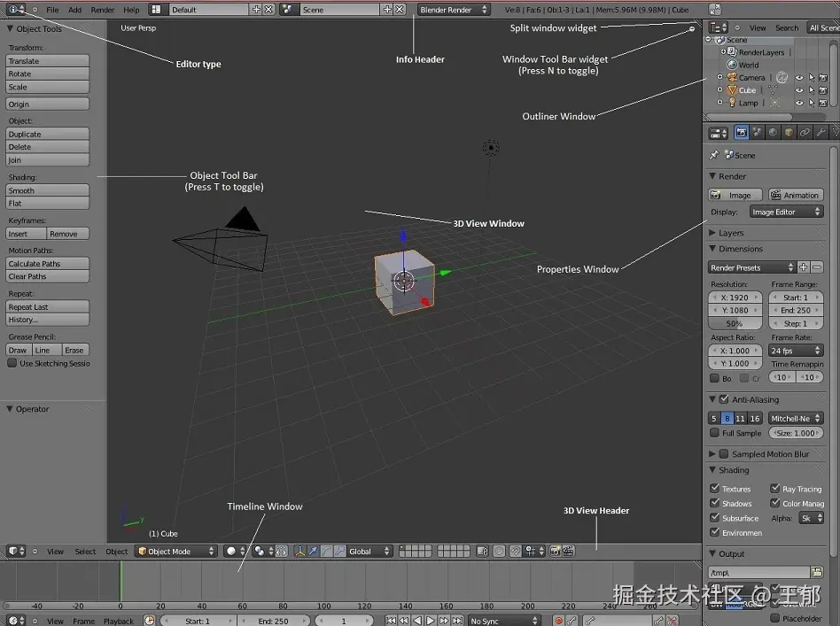Open Modifiers panel wrench icon

821,132
